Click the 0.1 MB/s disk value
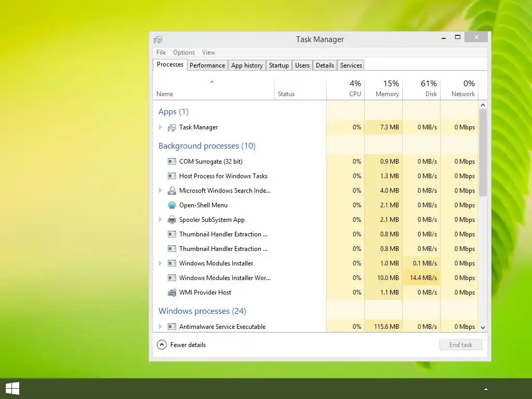The image size is (532, 399). pyautogui.click(x=425, y=263)
